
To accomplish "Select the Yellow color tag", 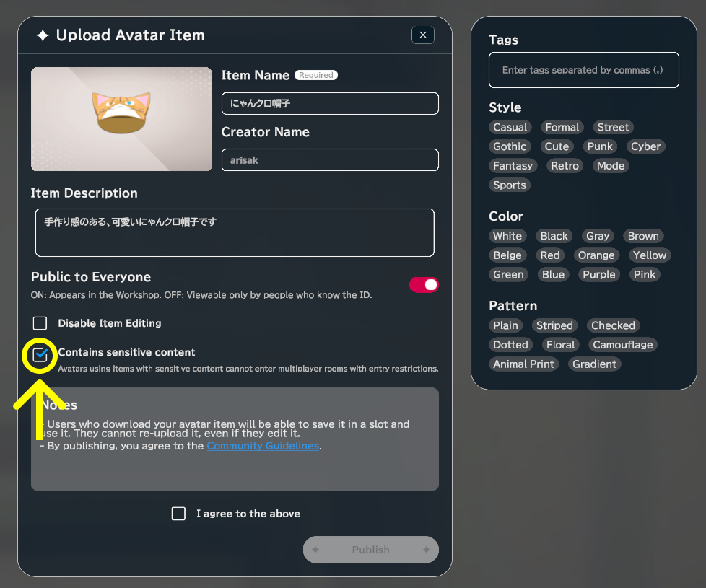I will [650, 255].
